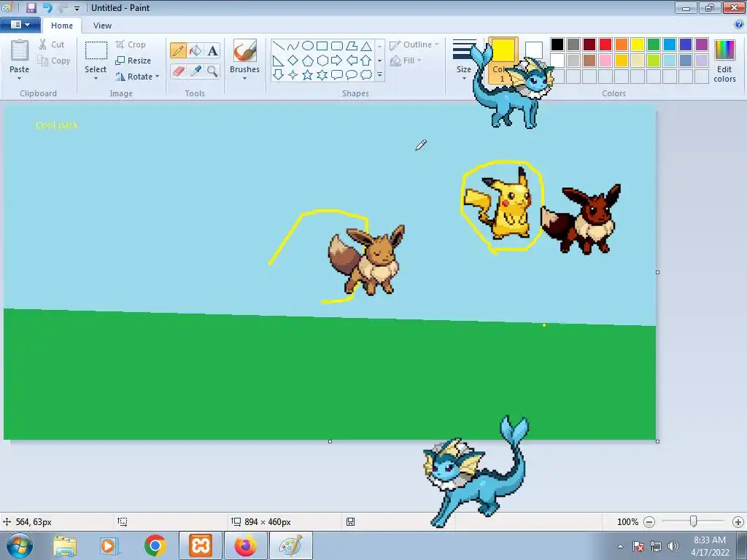Expand Customize Quick Access Toolbar arrow

pyautogui.click(x=77, y=8)
